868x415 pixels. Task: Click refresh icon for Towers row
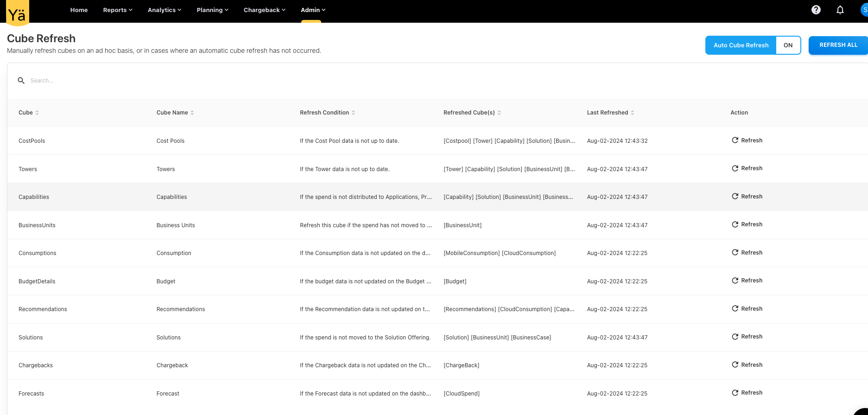click(x=735, y=168)
